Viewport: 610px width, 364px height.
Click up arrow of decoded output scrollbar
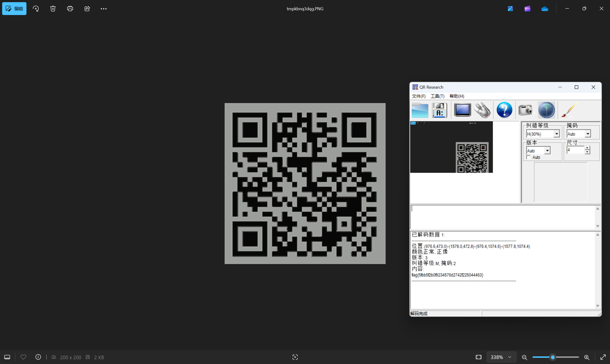point(598,235)
